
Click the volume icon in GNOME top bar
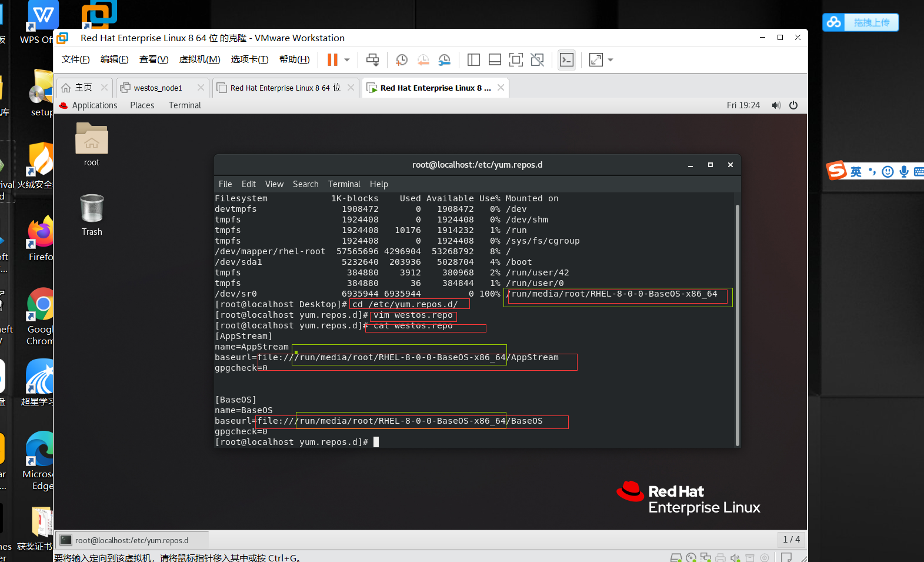pos(776,105)
